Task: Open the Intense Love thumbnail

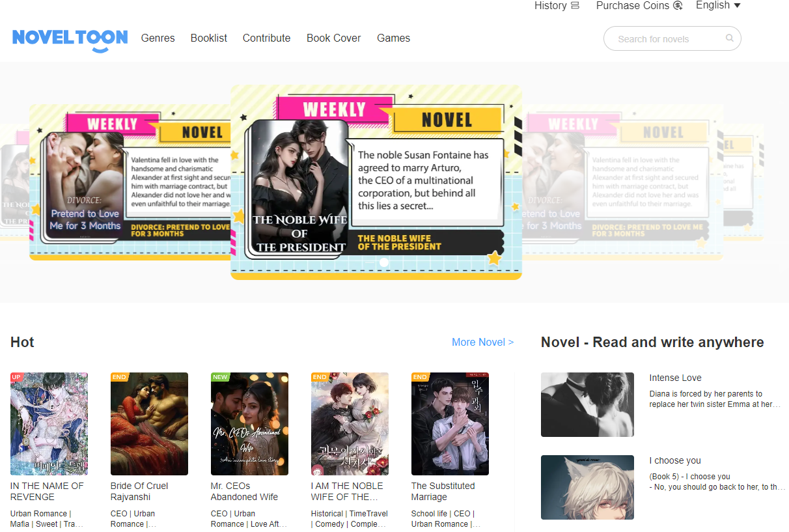Action: (587, 404)
